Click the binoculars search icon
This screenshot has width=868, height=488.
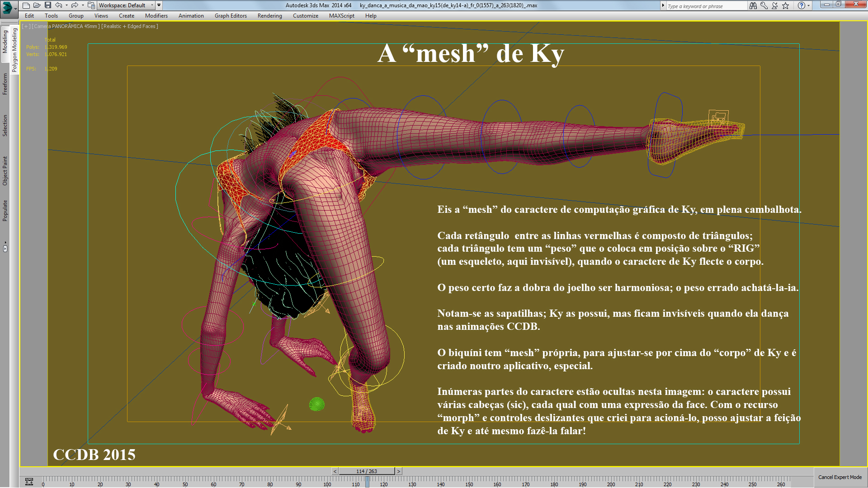753,5
